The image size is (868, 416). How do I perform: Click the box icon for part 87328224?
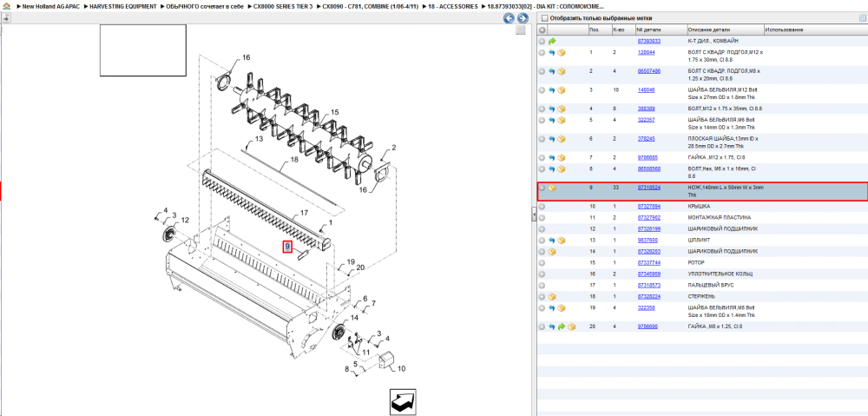552,297
